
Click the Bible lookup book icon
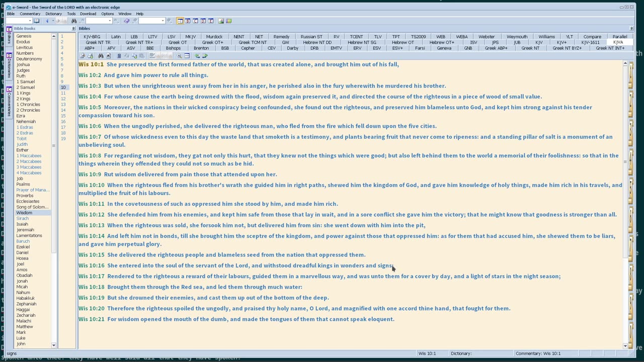pos(36,21)
